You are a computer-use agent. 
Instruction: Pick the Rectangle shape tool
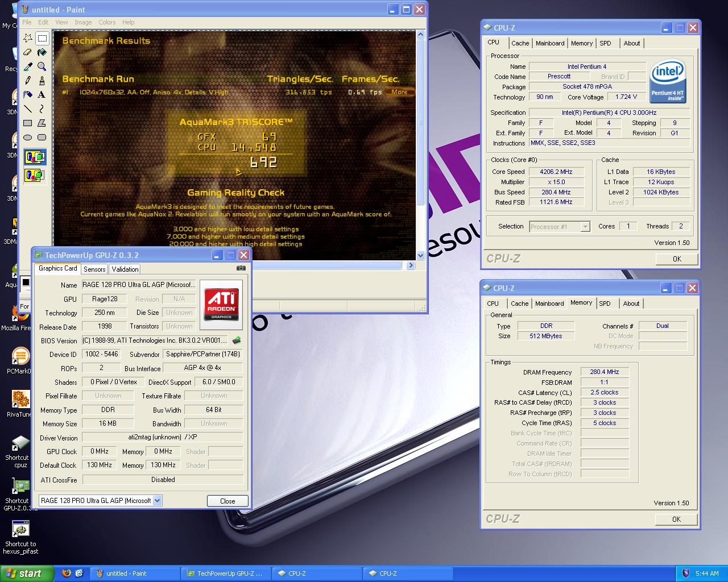tap(28, 123)
